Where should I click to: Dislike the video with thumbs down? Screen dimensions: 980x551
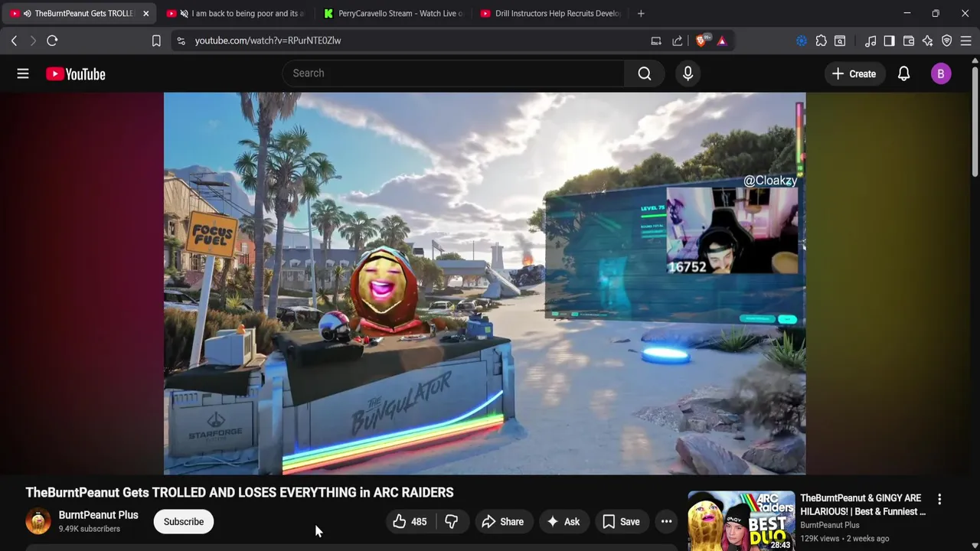452,522
